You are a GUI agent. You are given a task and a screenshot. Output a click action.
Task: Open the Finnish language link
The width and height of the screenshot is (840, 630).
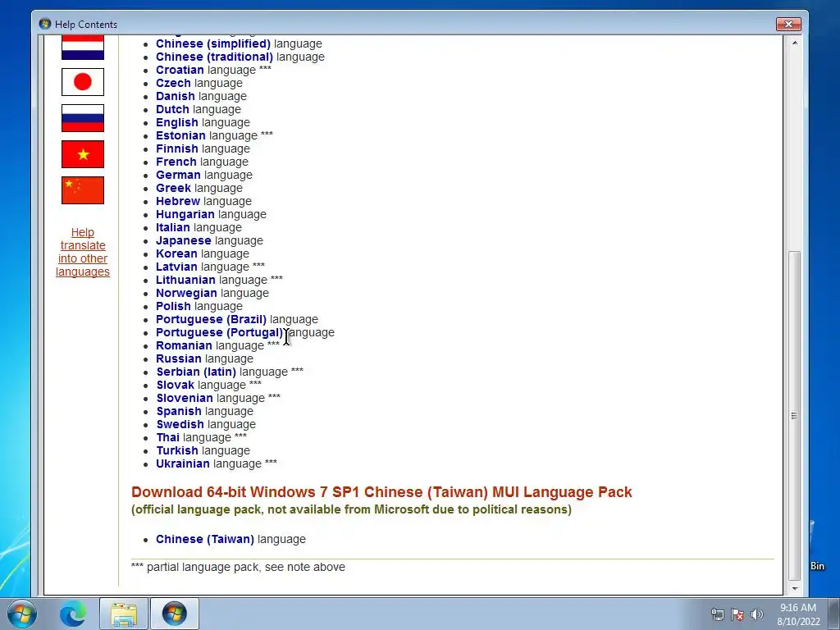(x=177, y=148)
